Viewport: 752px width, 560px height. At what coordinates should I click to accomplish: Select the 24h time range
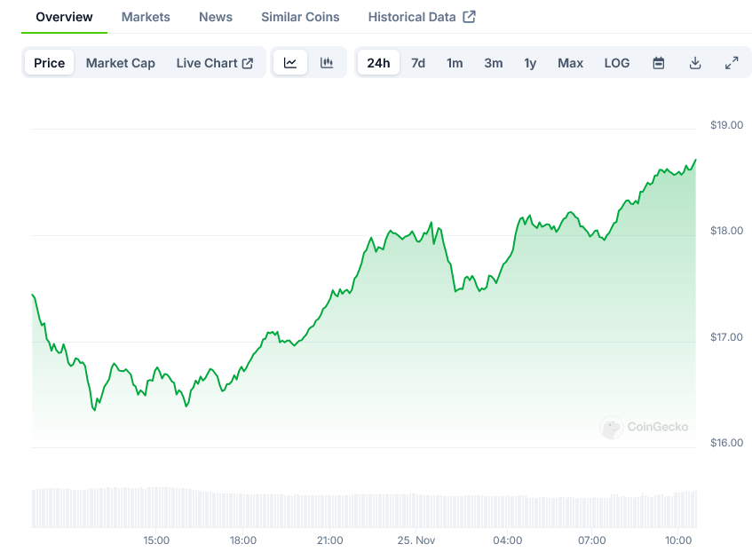(378, 63)
